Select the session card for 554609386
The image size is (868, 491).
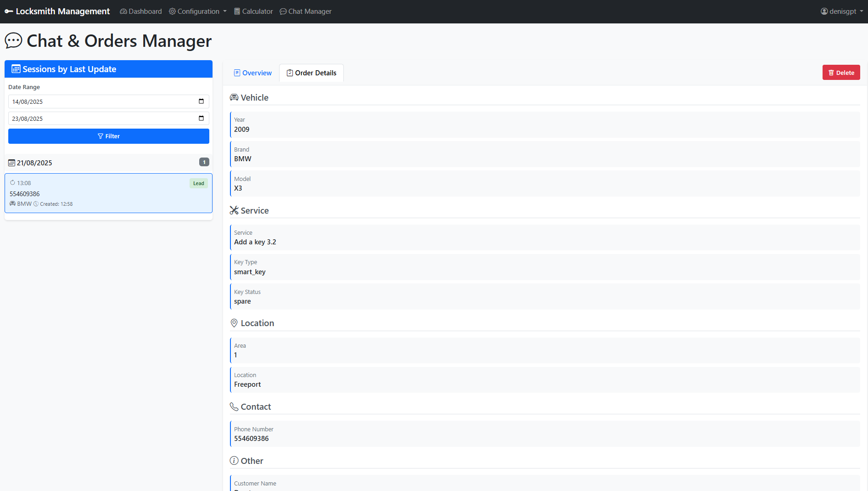[108, 193]
